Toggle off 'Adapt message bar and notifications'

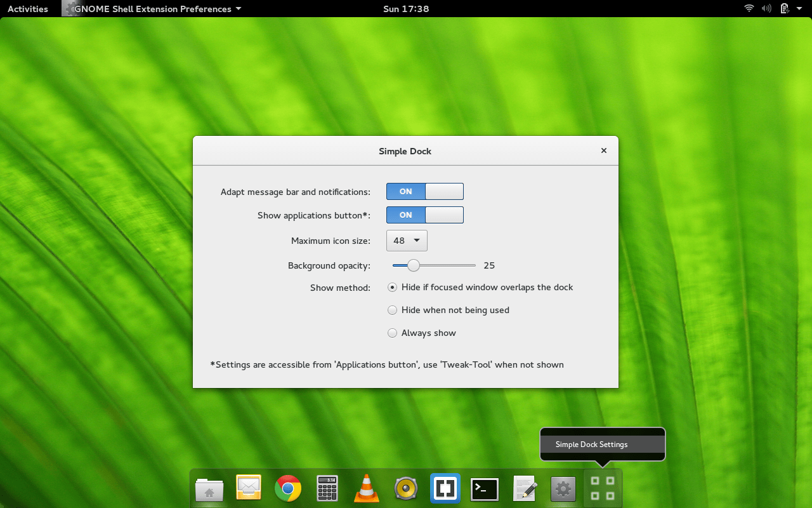pos(424,191)
